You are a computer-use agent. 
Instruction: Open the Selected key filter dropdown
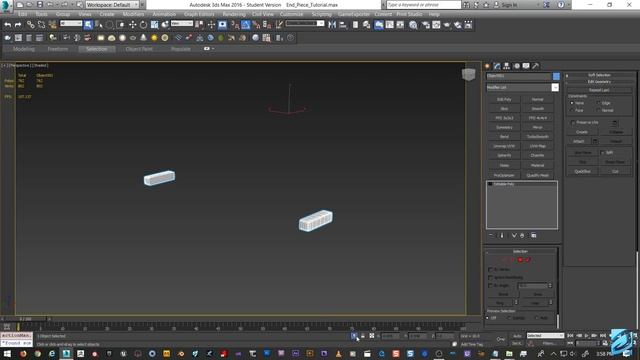pyautogui.click(x=545, y=336)
